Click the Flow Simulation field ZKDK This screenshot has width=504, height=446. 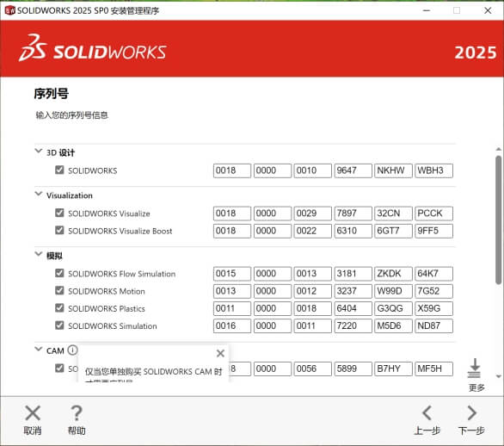click(393, 274)
